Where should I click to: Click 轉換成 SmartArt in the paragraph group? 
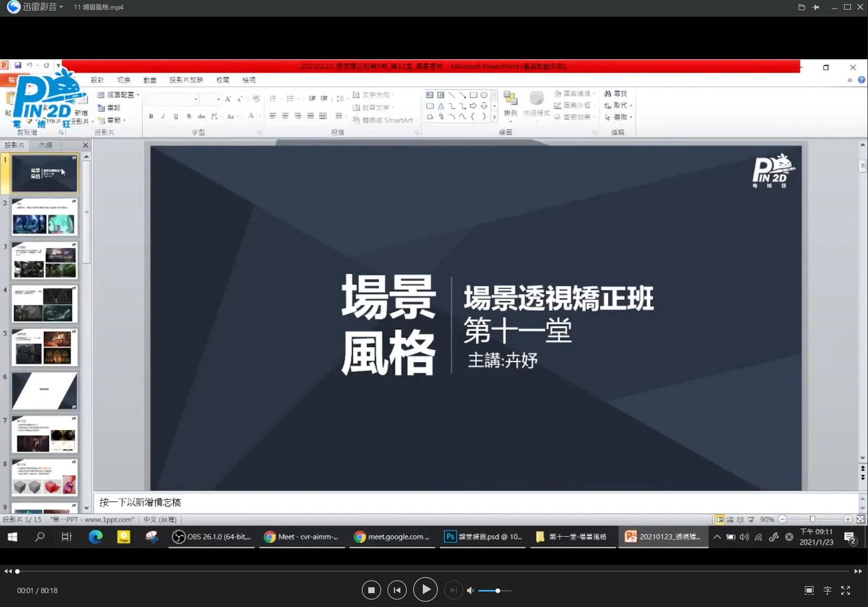[384, 120]
